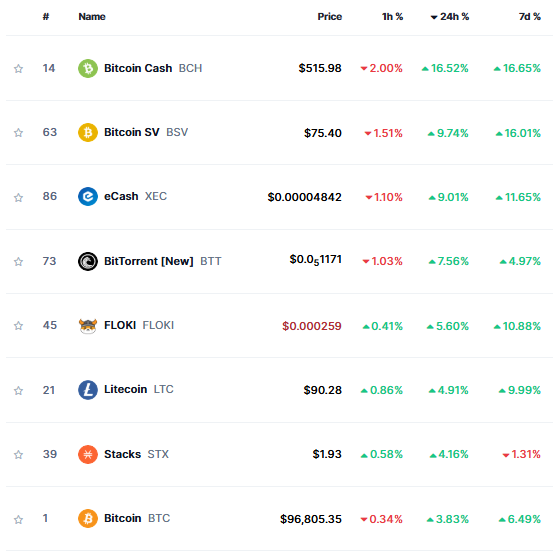
Task: Click the Bitcoin SV yellow coin logo
Action: pos(88,133)
